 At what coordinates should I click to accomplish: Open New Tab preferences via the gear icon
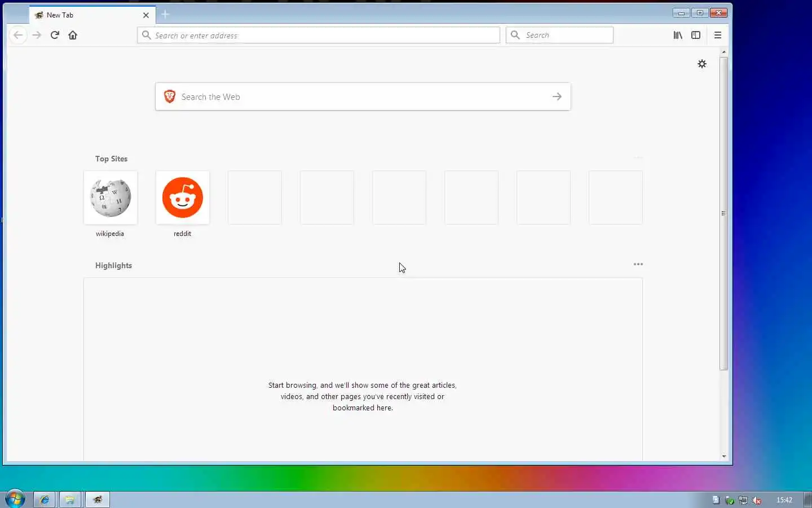[702, 64]
